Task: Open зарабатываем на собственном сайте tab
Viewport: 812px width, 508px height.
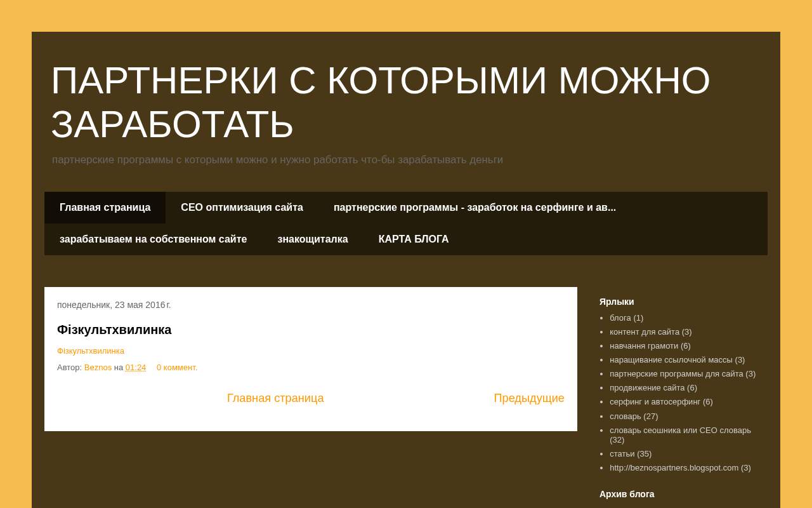Action: (x=154, y=239)
